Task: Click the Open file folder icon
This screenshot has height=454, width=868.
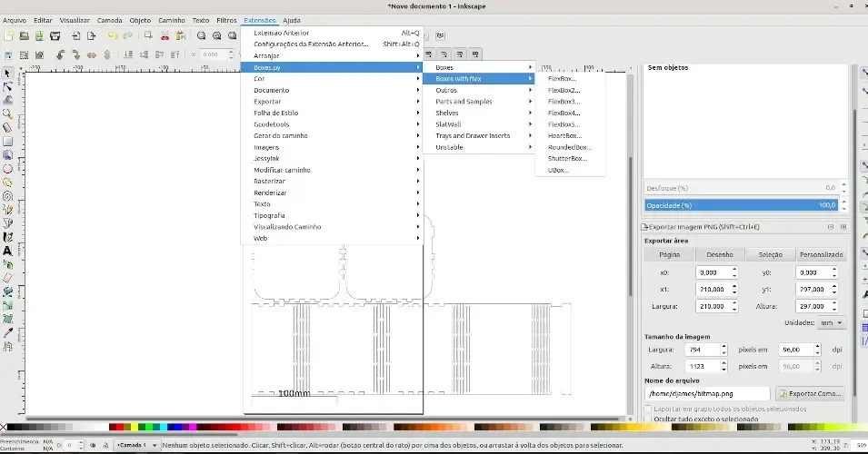Action: (24, 36)
